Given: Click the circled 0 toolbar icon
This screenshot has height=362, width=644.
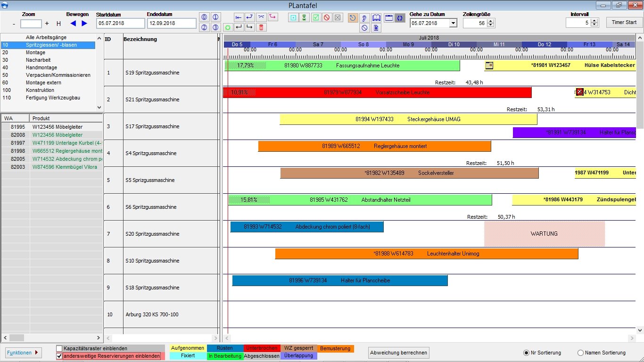Looking at the screenshot, I should 204,17.
